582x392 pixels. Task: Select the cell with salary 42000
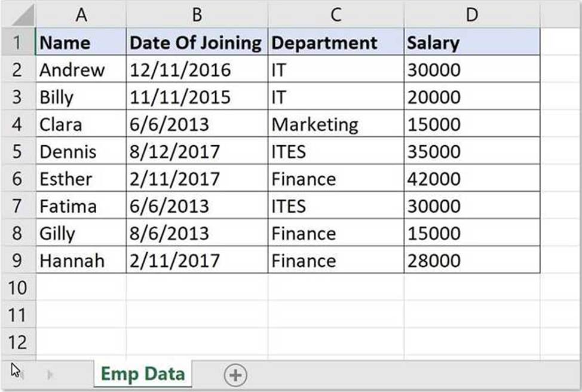click(x=471, y=179)
